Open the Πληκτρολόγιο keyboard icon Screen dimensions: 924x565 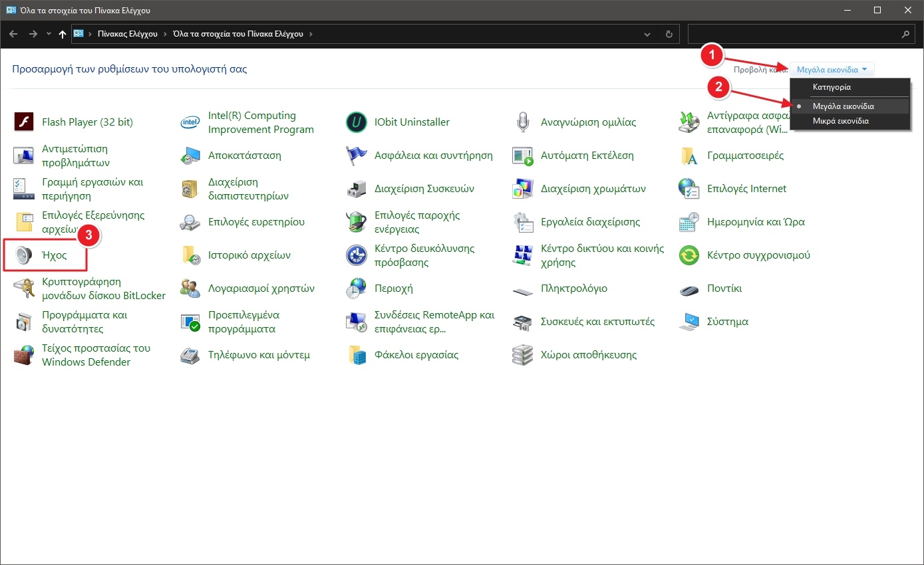click(x=523, y=288)
